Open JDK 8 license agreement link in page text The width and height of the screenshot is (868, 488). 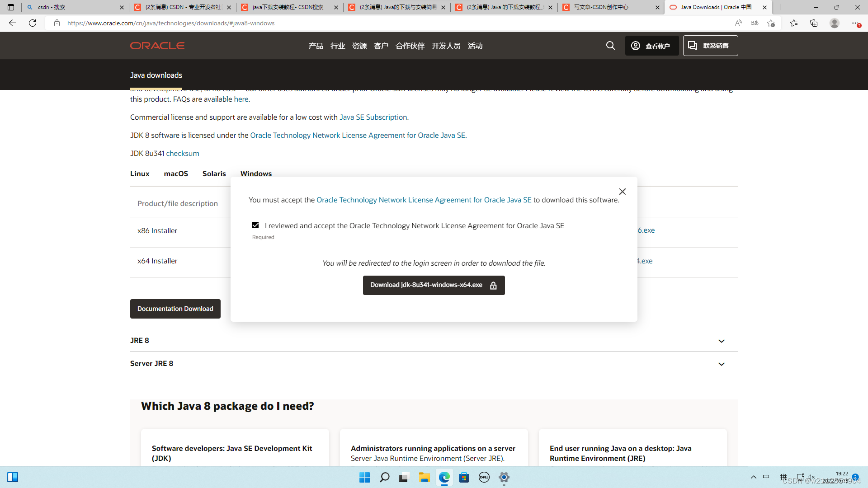358,135
